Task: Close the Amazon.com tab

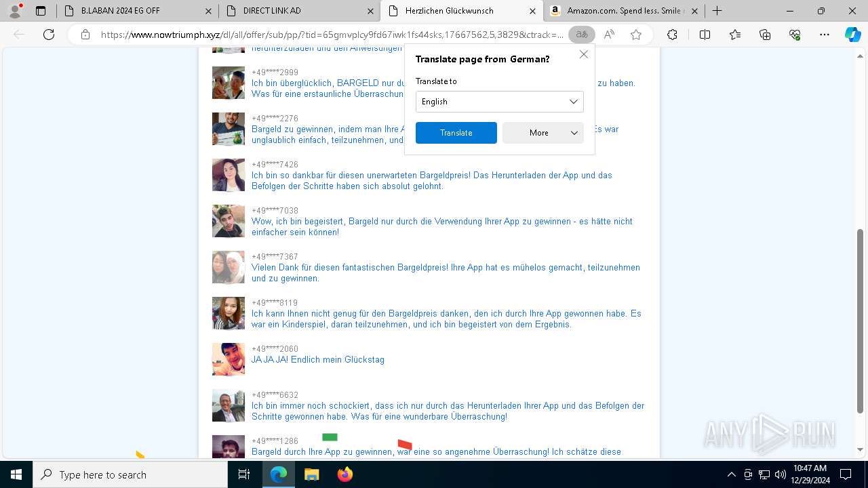Action: [x=694, y=11]
